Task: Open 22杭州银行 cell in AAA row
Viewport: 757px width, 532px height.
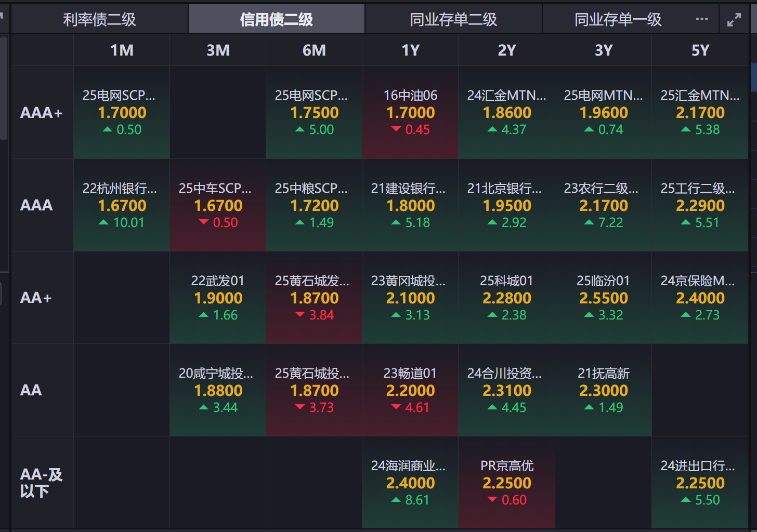Action: 122,205
